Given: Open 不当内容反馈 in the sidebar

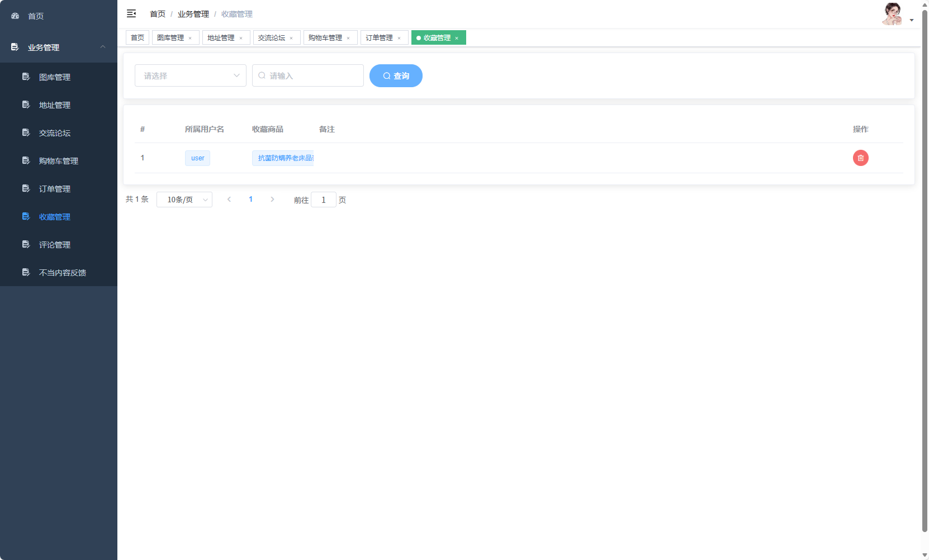Looking at the screenshot, I should point(62,273).
